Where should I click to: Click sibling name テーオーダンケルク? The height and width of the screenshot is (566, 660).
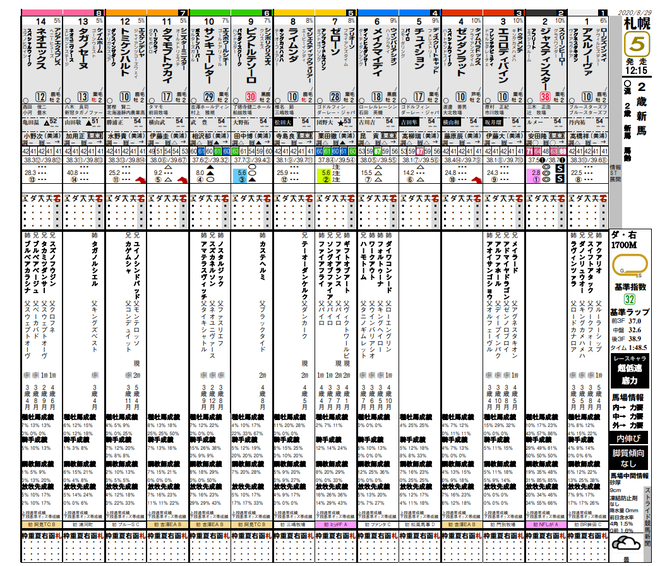[x=304, y=270]
